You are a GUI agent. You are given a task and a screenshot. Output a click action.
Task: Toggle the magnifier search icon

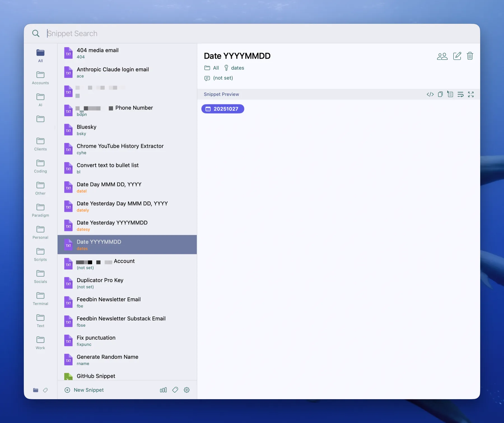point(36,33)
